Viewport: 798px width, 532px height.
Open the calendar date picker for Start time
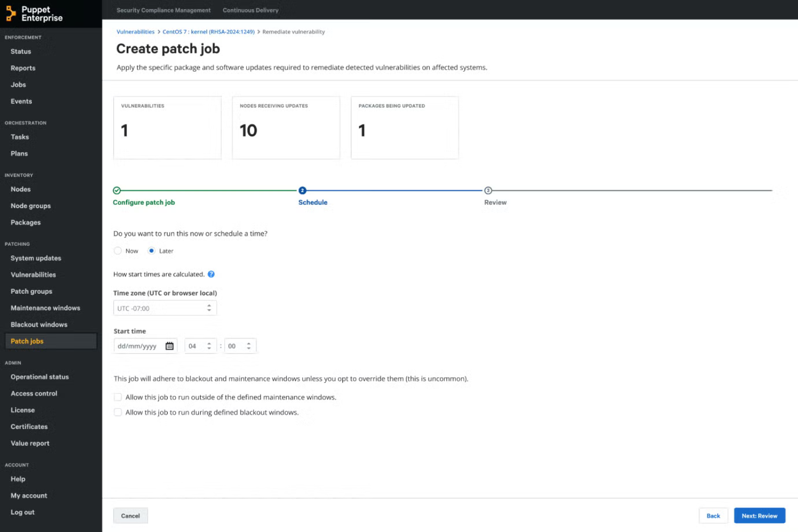169,346
